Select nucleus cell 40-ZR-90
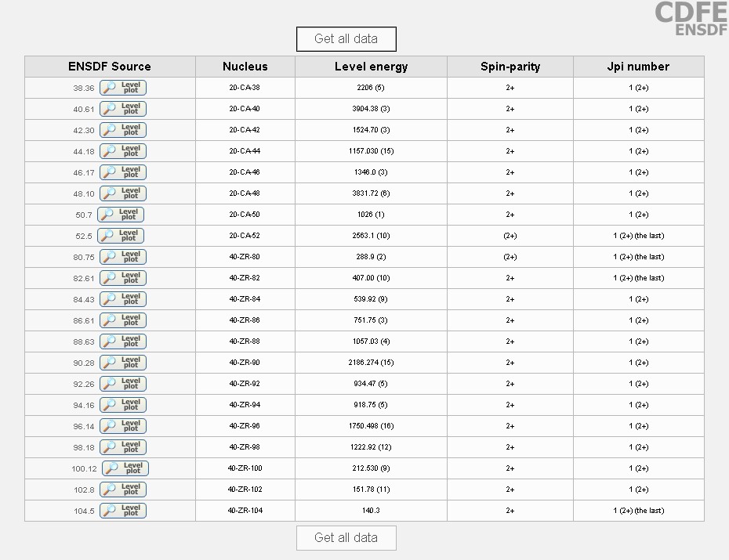Screen dimensions: 729x560 (245, 362)
